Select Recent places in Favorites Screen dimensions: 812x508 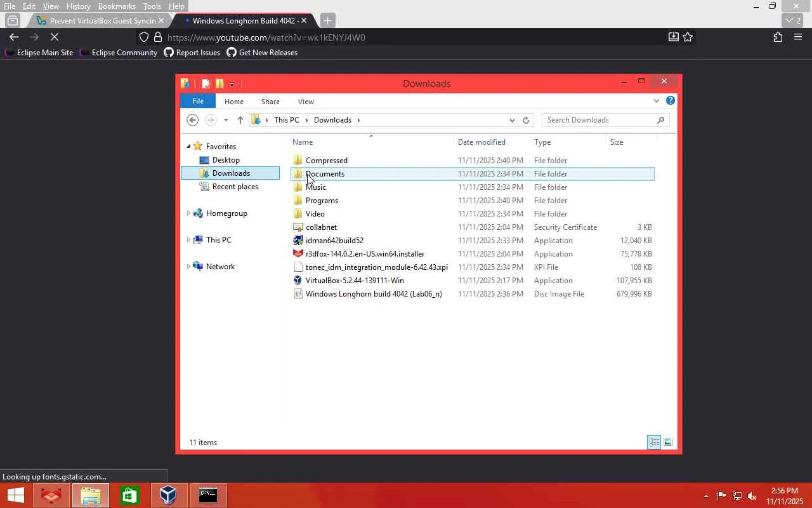pyautogui.click(x=235, y=187)
